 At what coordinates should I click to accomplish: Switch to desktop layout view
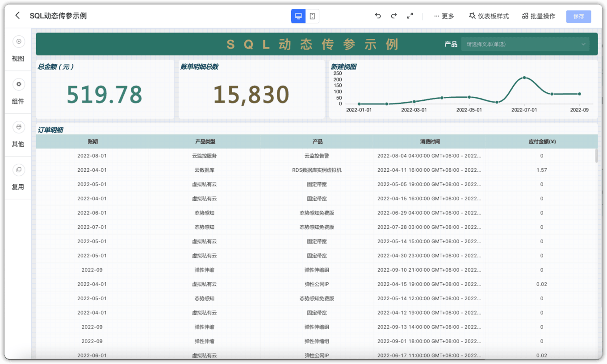click(x=298, y=16)
